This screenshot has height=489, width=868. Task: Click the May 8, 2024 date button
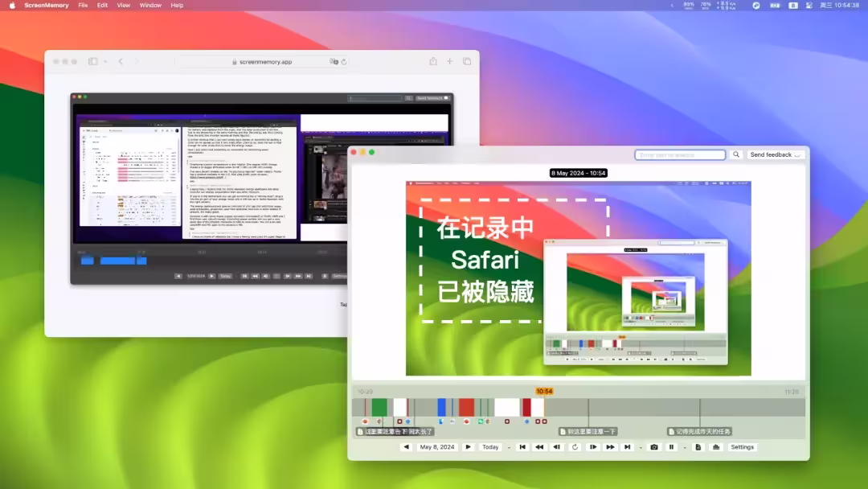pyautogui.click(x=436, y=447)
